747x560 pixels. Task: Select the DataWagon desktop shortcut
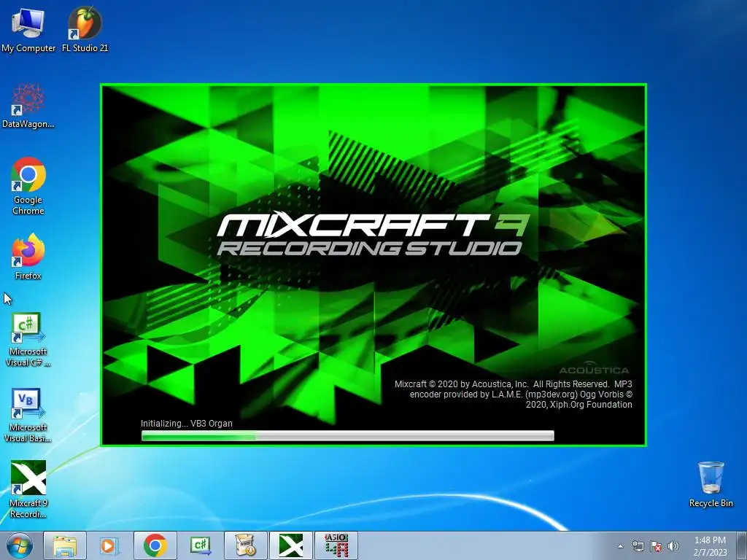[28, 106]
